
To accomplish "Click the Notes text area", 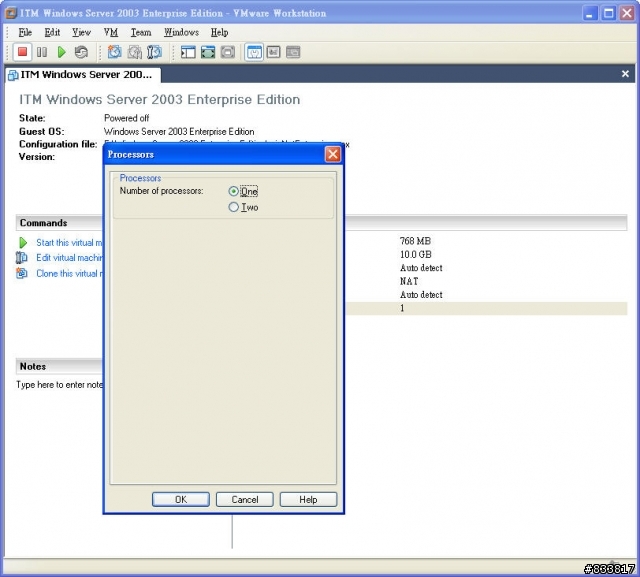I will tap(60, 385).
